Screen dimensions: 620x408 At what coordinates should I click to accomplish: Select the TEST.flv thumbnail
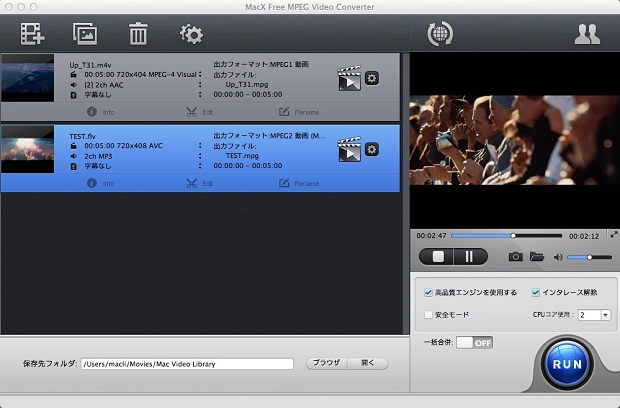[27, 149]
